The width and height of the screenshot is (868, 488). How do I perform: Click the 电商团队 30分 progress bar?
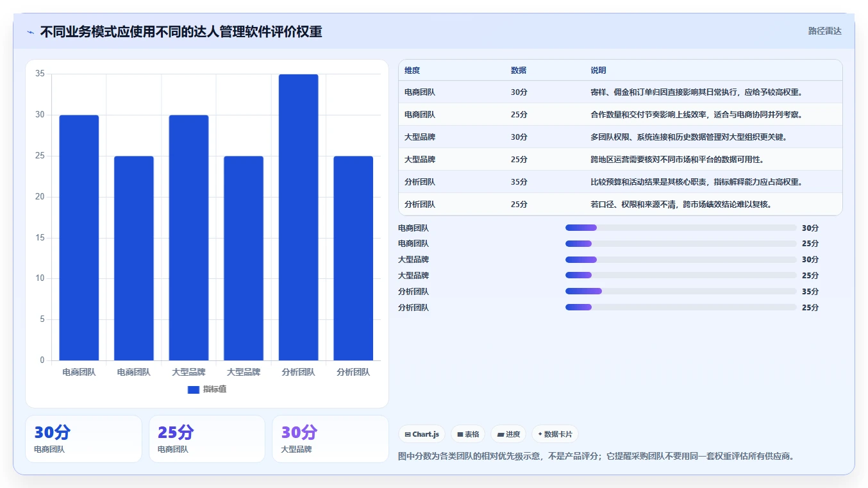coord(681,228)
